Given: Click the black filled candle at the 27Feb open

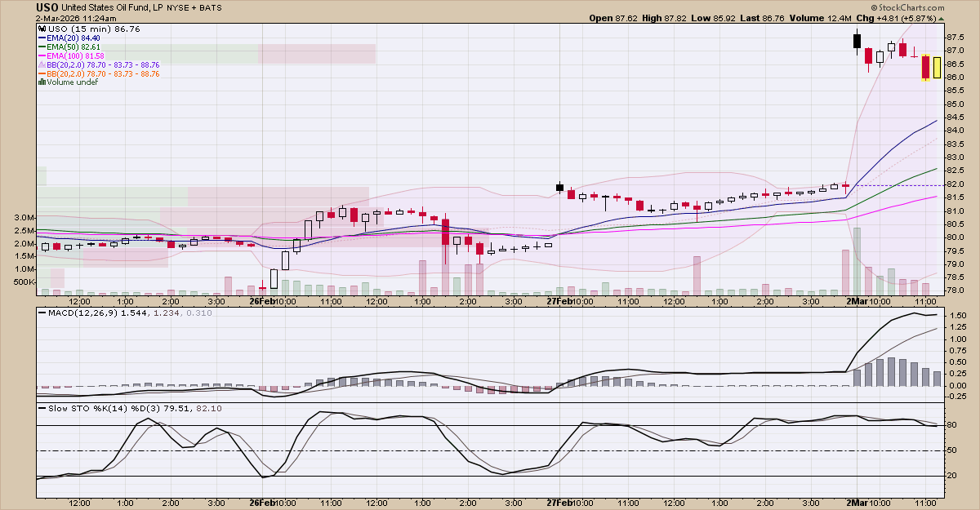Looking at the screenshot, I should point(559,188).
